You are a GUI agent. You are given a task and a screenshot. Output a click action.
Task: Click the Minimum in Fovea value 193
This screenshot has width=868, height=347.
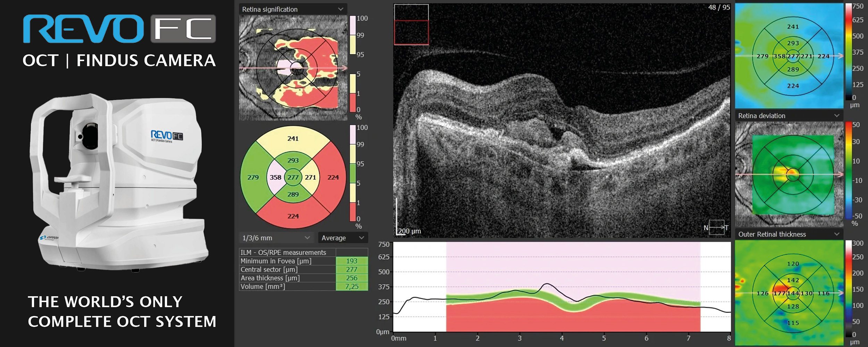(351, 261)
